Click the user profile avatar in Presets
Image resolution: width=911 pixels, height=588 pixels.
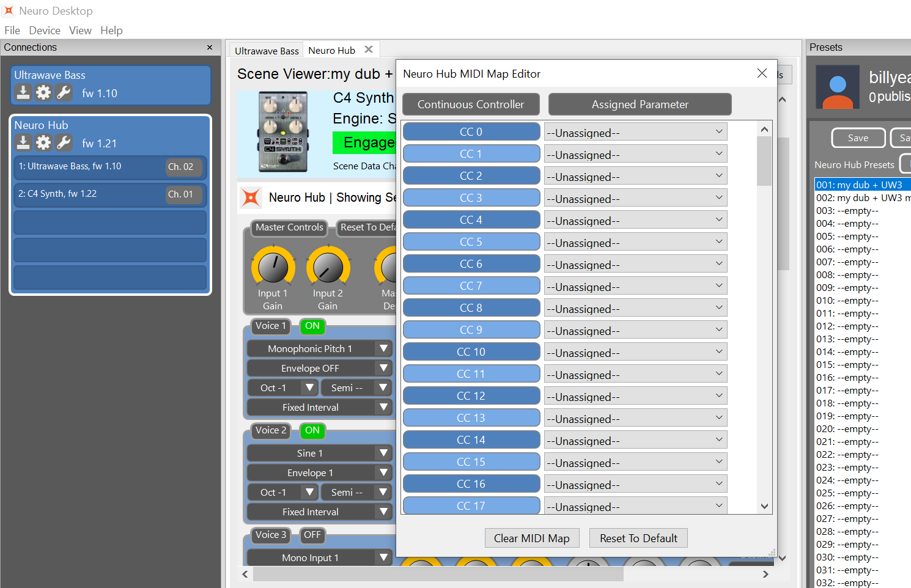838,87
